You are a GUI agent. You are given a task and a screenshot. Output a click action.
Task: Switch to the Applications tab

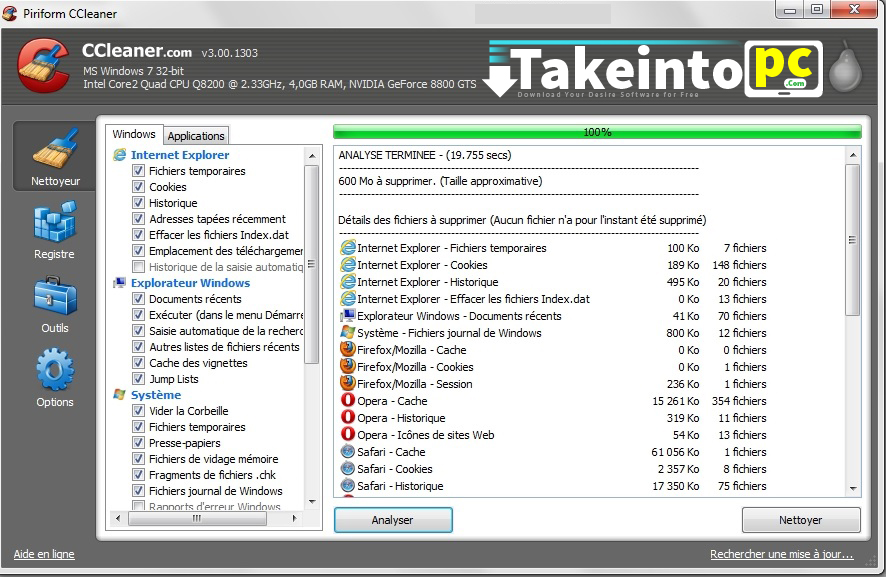[x=196, y=136]
